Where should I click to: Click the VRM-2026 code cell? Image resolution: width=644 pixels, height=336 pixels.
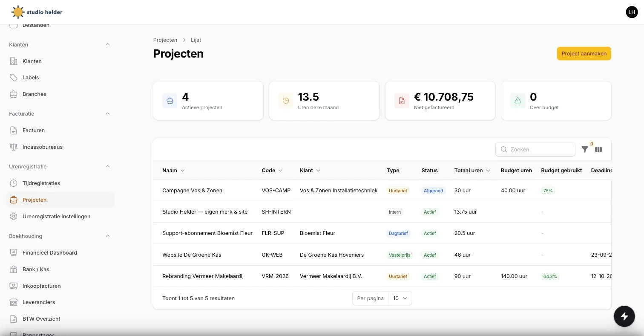275,276
